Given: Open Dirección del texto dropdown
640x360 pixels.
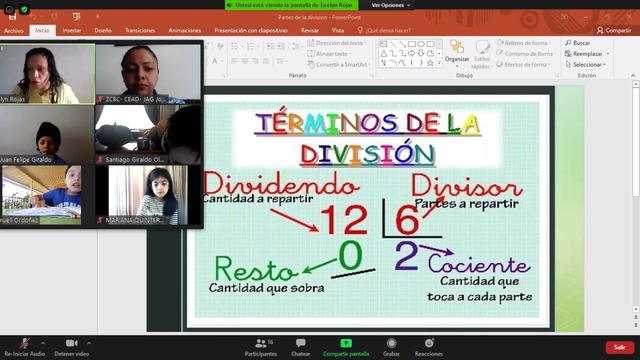Looking at the screenshot, I should tap(337, 43).
